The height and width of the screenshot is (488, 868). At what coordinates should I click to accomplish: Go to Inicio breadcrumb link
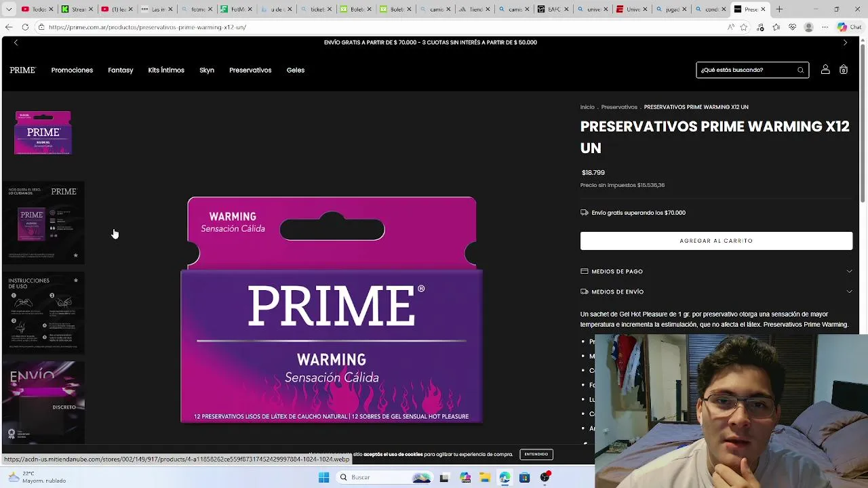coord(587,107)
